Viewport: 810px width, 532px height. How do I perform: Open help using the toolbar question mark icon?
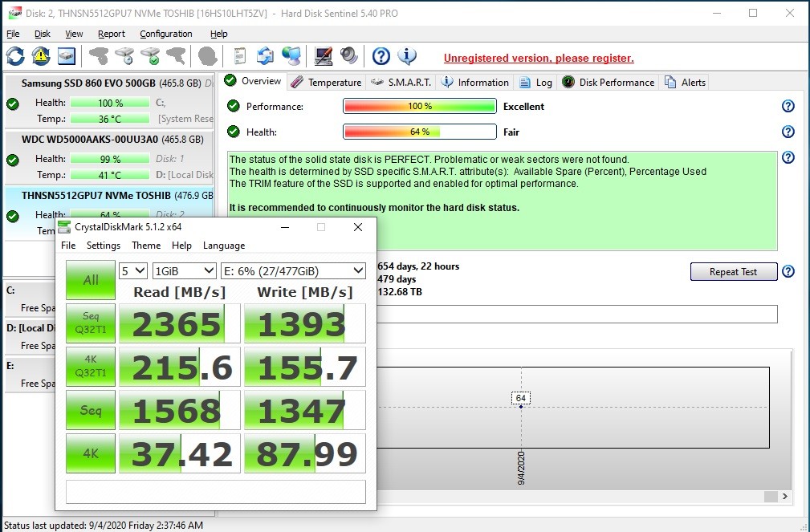point(381,56)
